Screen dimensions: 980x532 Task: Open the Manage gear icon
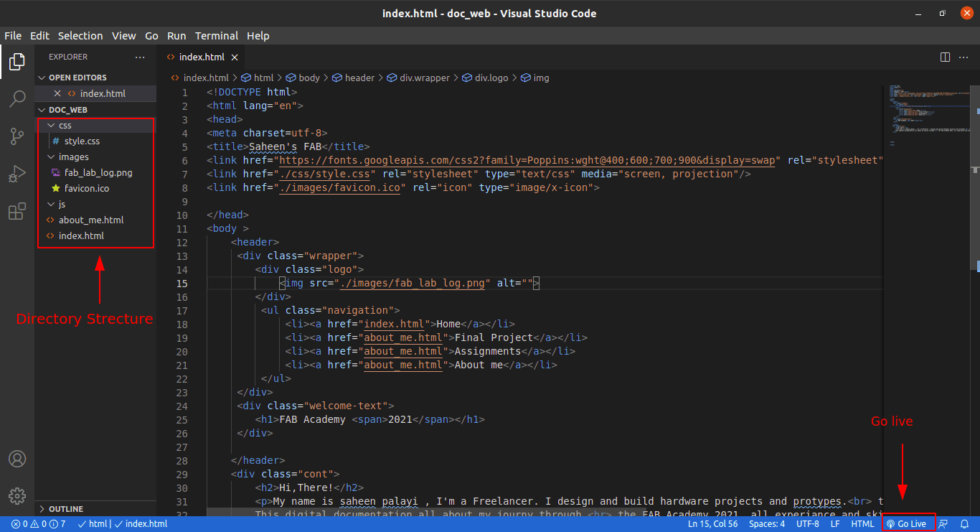coord(17,496)
